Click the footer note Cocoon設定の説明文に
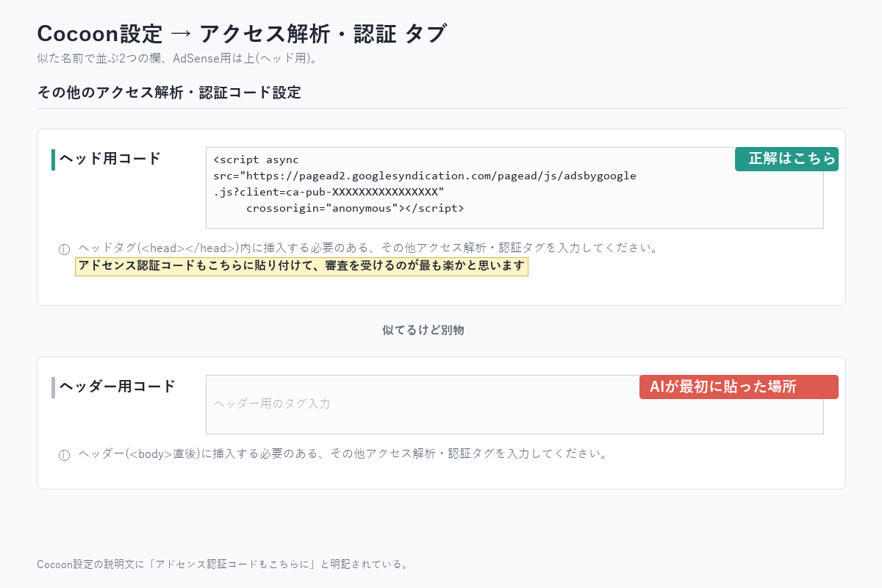 tap(223, 564)
